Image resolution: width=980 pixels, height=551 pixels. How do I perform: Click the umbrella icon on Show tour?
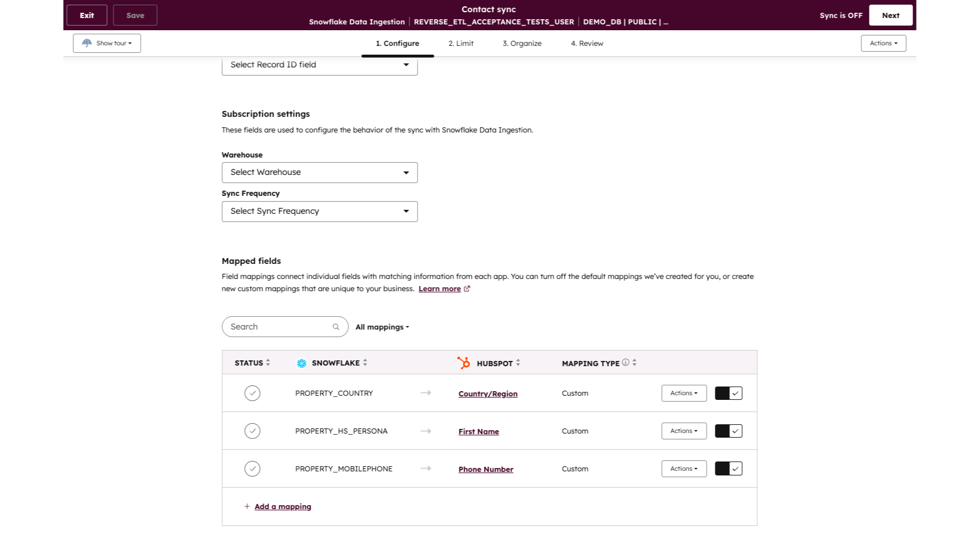click(x=87, y=42)
